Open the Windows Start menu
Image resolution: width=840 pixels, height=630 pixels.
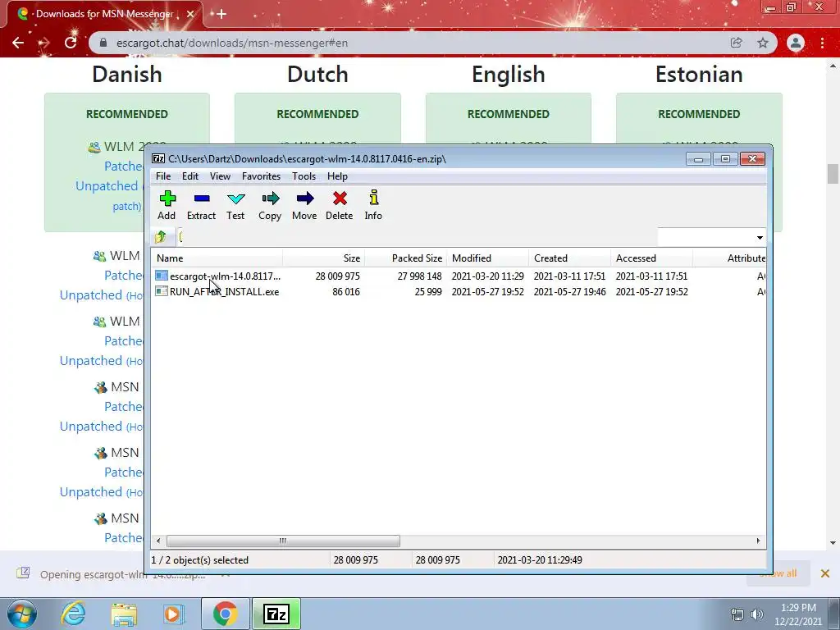(21, 614)
